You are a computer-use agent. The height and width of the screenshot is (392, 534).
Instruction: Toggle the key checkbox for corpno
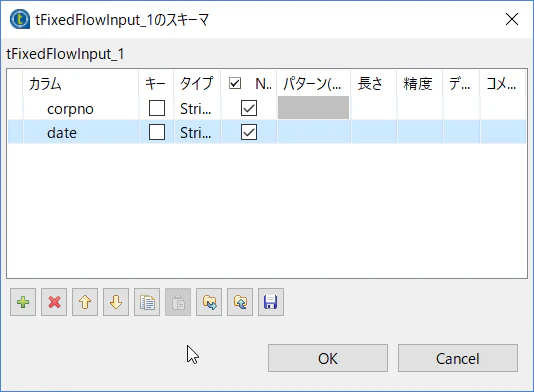click(x=157, y=108)
